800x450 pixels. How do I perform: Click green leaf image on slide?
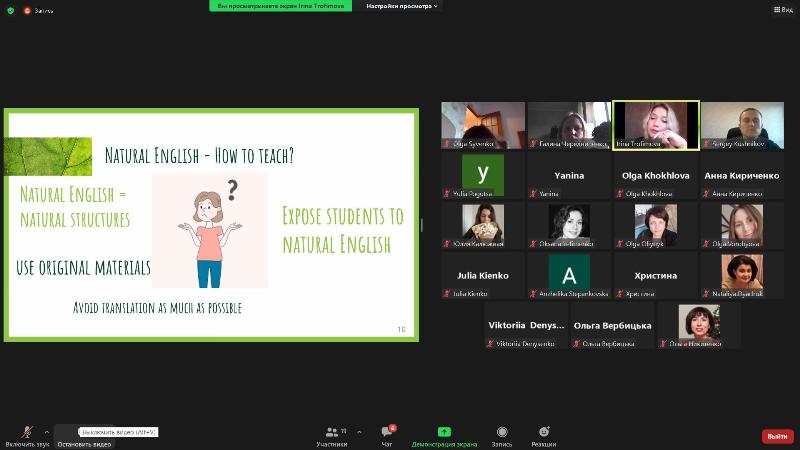tap(48, 157)
